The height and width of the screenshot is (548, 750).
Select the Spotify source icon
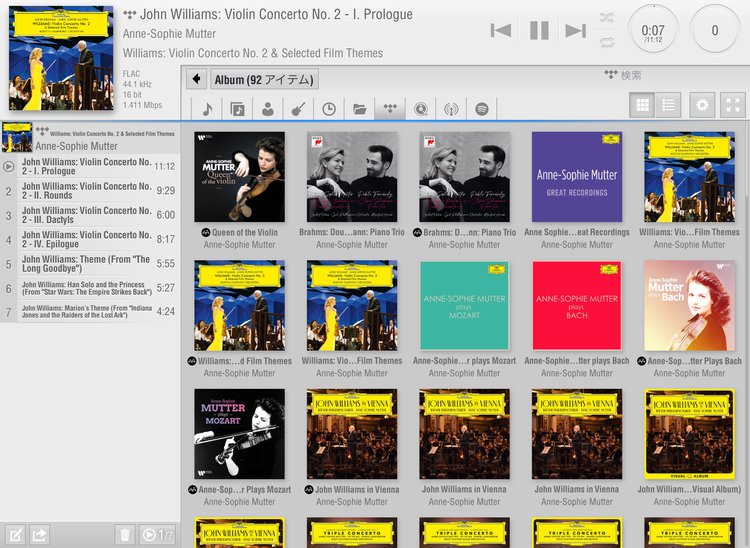[481, 109]
